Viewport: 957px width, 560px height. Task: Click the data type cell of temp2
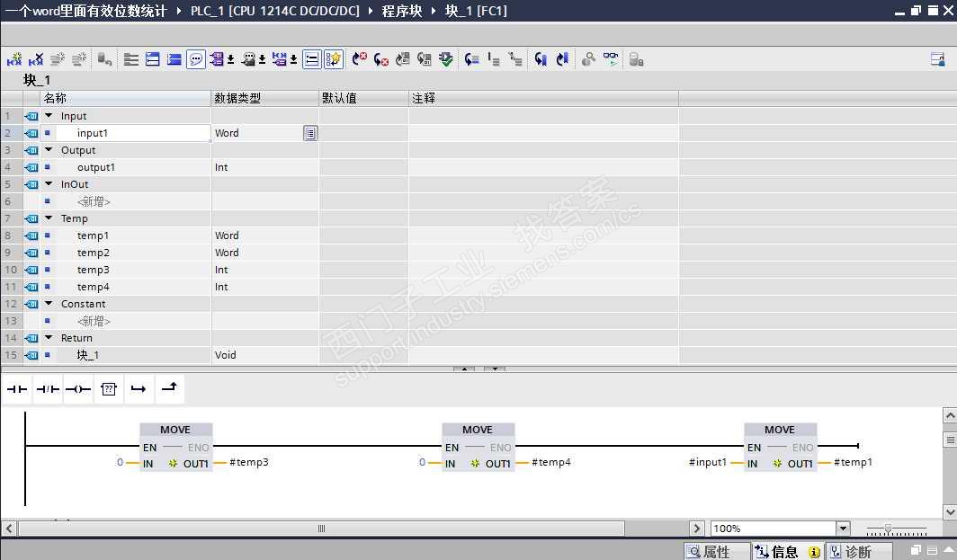264,253
